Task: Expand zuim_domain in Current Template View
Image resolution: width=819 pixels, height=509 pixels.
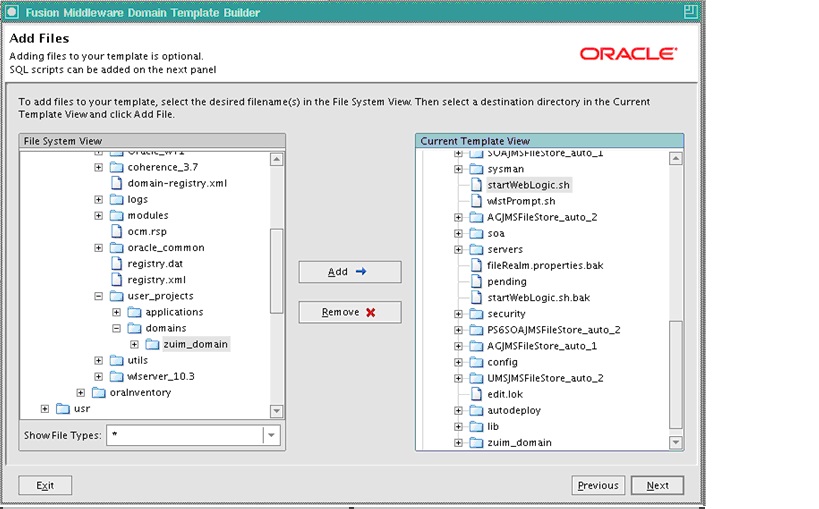Action: pyautogui.click(x=458, y=443)
